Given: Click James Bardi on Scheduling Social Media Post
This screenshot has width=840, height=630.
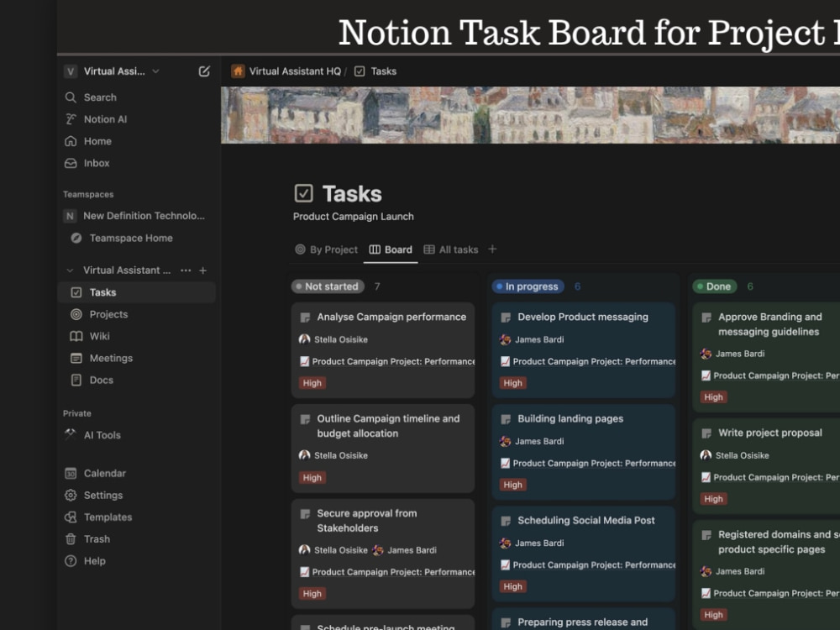Looking at the screenshot, I should [532, 543].
